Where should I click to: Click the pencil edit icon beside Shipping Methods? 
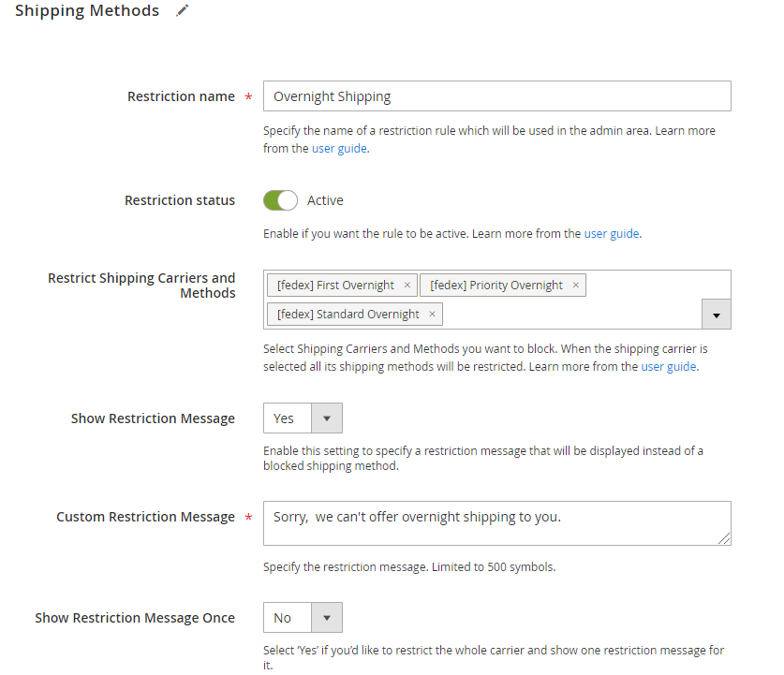[183, 10]
